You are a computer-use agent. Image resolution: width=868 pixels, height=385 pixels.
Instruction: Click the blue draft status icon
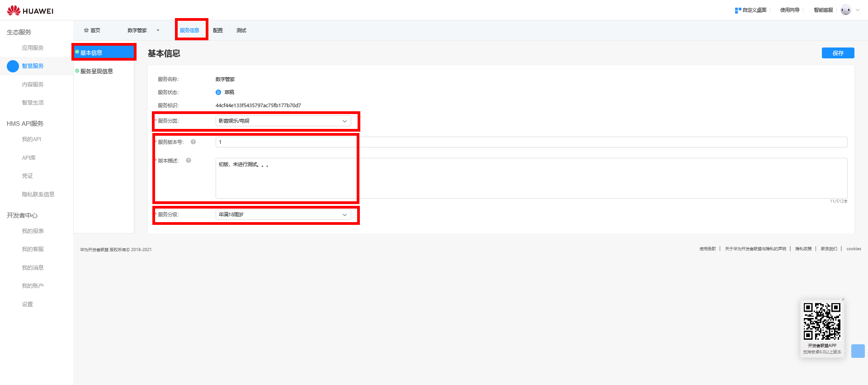(x=218, y=92)
